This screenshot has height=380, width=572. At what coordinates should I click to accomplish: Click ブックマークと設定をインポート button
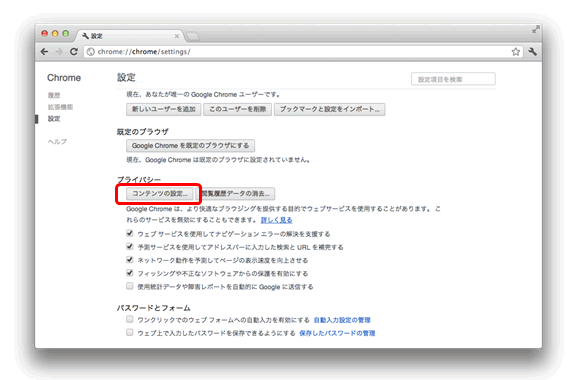pyautogui.click(x=330, y=109)
